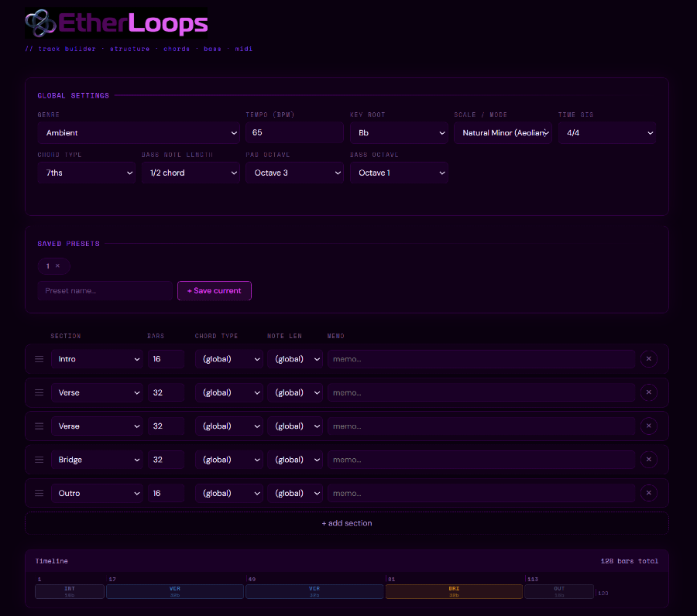Grab the drag handle of the Intro row

[39, 359]
